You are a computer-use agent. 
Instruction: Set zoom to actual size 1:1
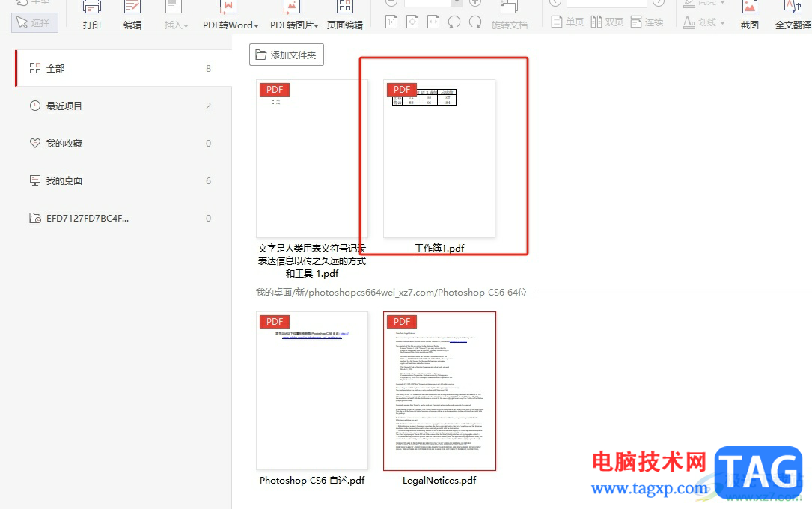pyautogui.click(x=391, y=22)
